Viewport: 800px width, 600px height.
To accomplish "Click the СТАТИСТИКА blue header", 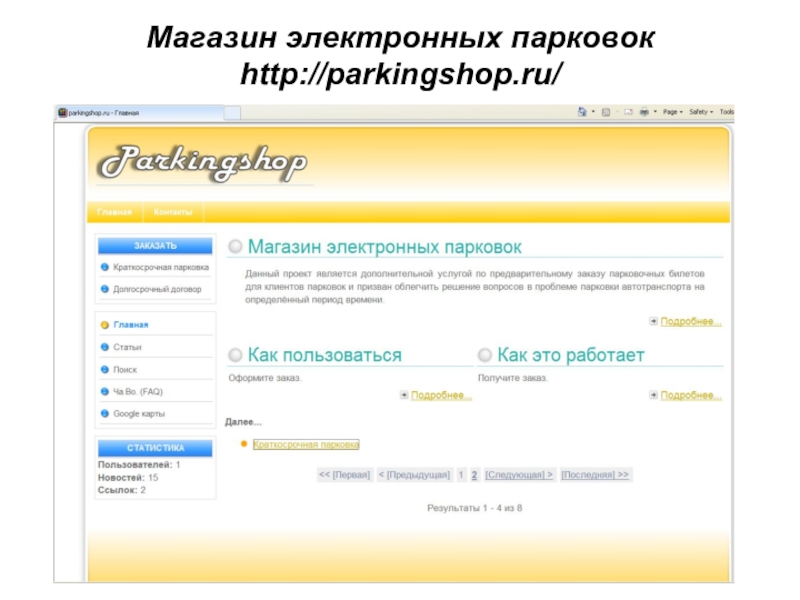I will [155, 448].
